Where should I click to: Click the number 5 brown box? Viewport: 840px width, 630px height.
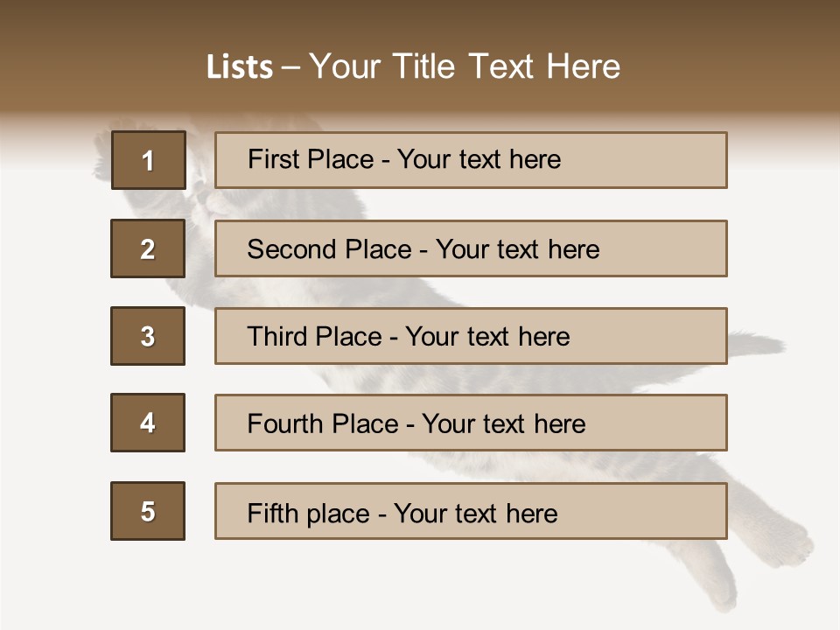point(148,511)
